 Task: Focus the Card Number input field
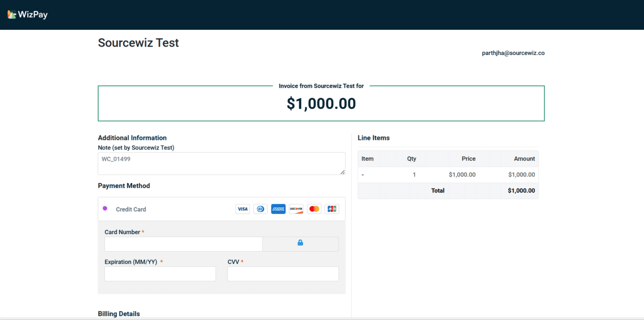coord(183,244)
